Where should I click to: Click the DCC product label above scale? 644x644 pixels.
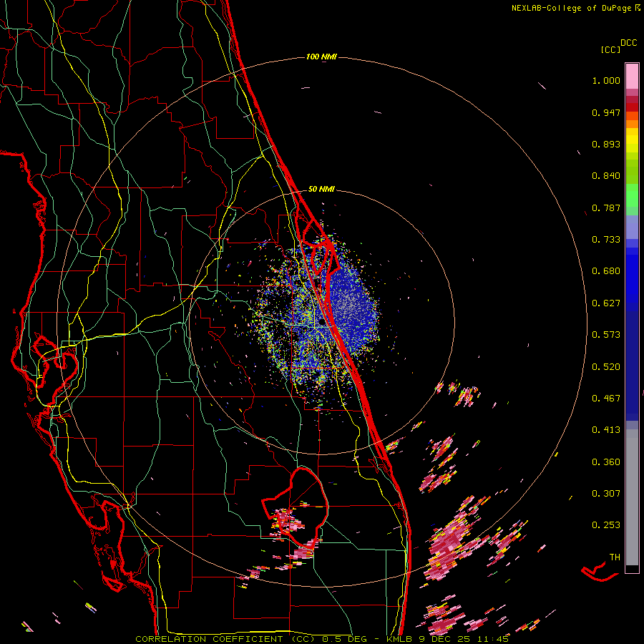point(628,43)
